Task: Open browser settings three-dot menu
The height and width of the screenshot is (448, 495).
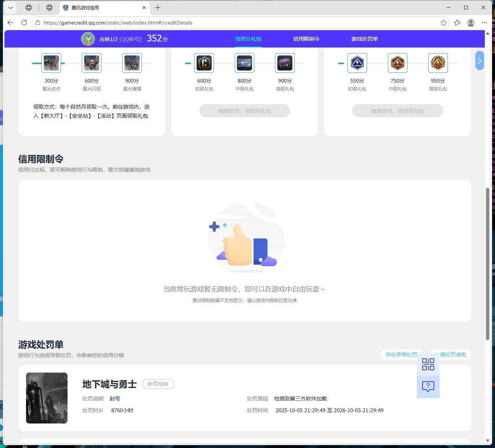Action: click(484, 23)
